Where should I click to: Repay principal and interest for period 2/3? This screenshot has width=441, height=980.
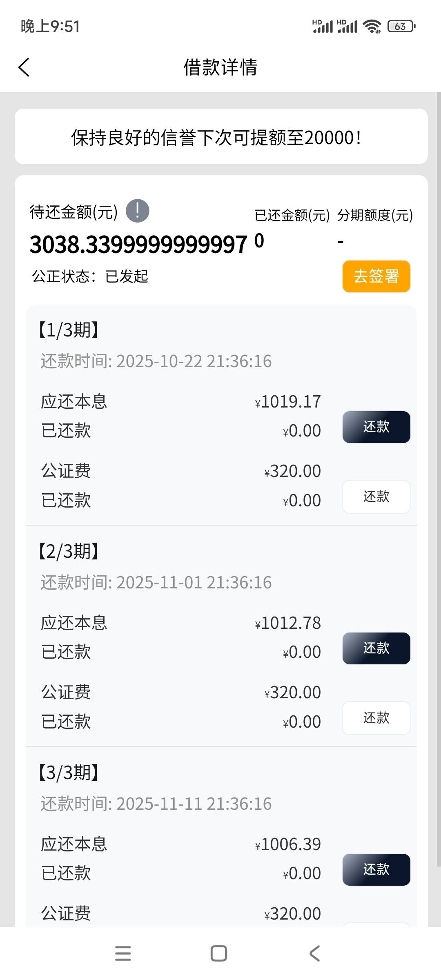tap(376, 648)
